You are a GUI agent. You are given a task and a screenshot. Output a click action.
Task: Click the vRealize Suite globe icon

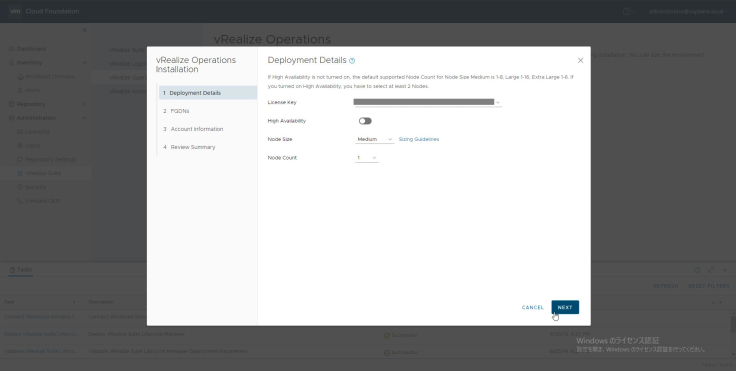coord(20,173)
